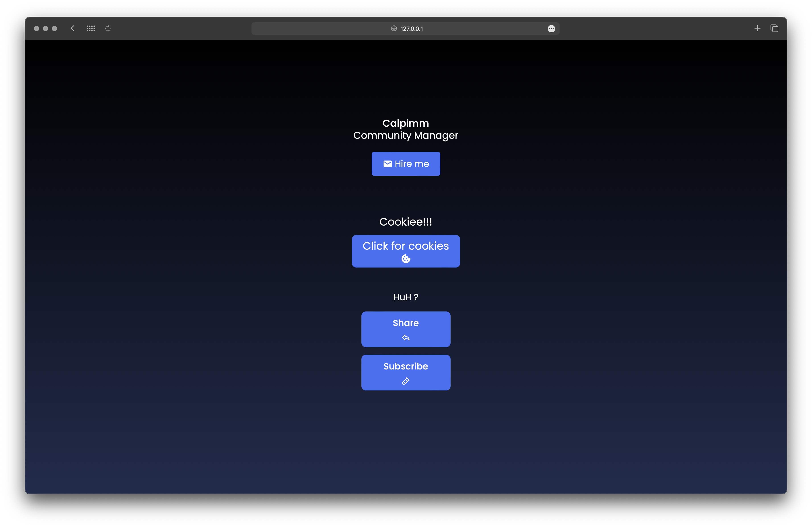Click Calpimm name heading text
The image size is (812, 527).
pos(406,123)
